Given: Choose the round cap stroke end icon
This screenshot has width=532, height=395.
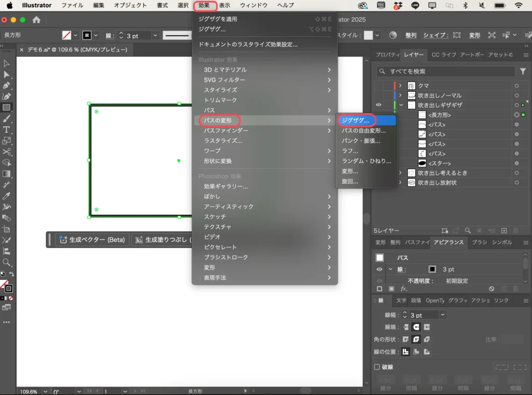Looking at the screenshot, I should 416,327.
